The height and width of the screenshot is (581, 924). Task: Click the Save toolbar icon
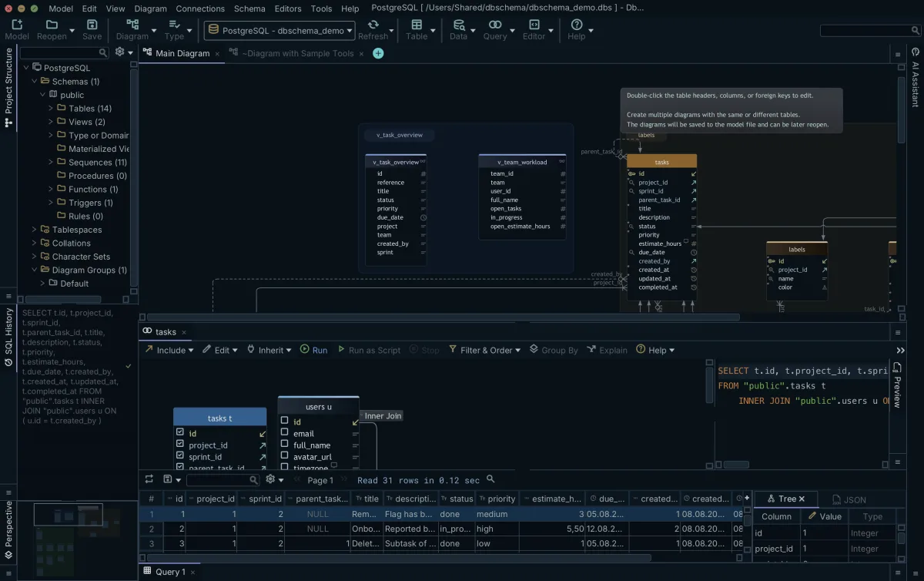pyautogui.click(x=92, y=25)
